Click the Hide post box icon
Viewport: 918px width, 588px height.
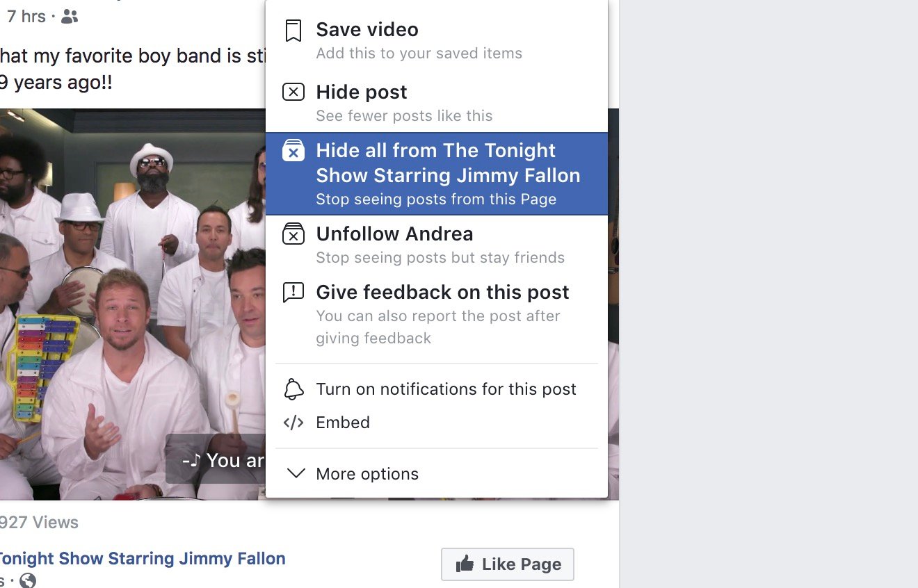[x=293, y=91]
